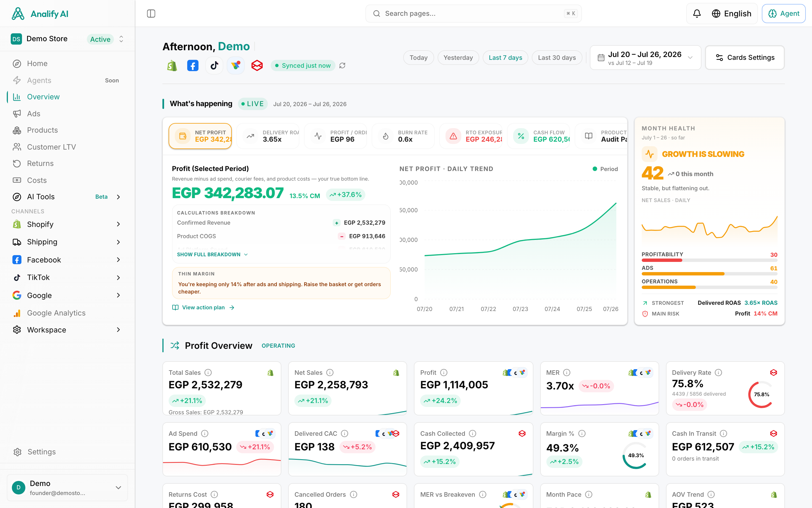Screen dimensions: 812x508
Task: Click the Google Ads integration icon under greeting
Action: (235, 65)
